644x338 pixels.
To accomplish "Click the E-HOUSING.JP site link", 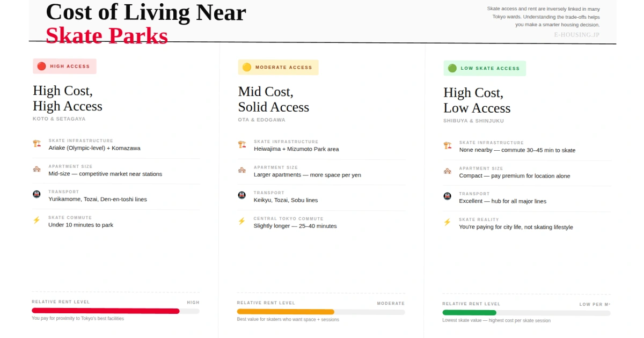I will pos(576,35).
